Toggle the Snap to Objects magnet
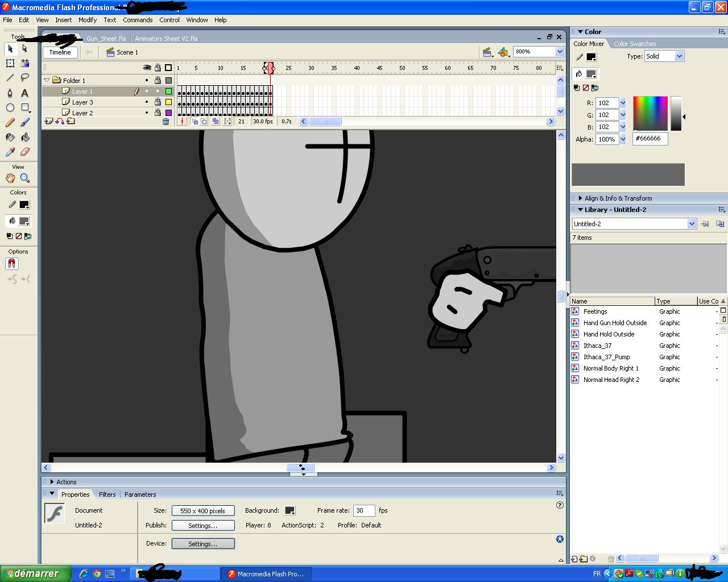 point(12,264)
